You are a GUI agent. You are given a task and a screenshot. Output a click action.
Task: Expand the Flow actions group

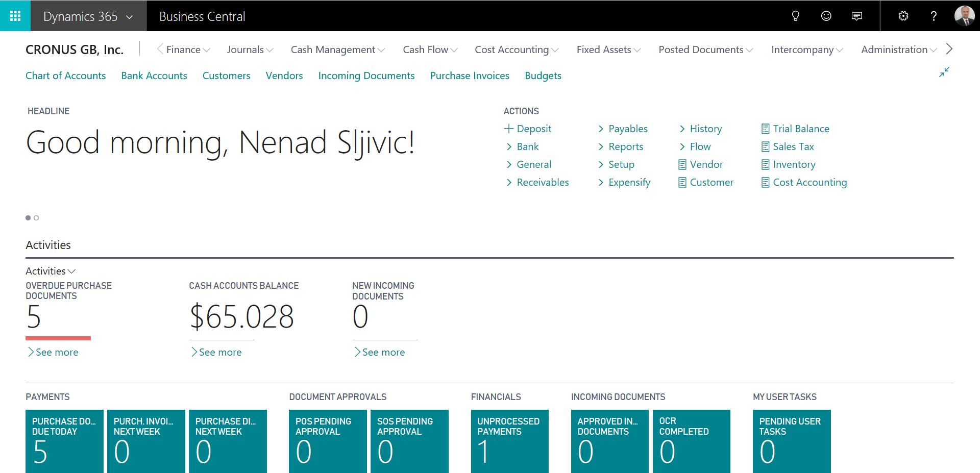pyautogui.click(x=695, y=146)
